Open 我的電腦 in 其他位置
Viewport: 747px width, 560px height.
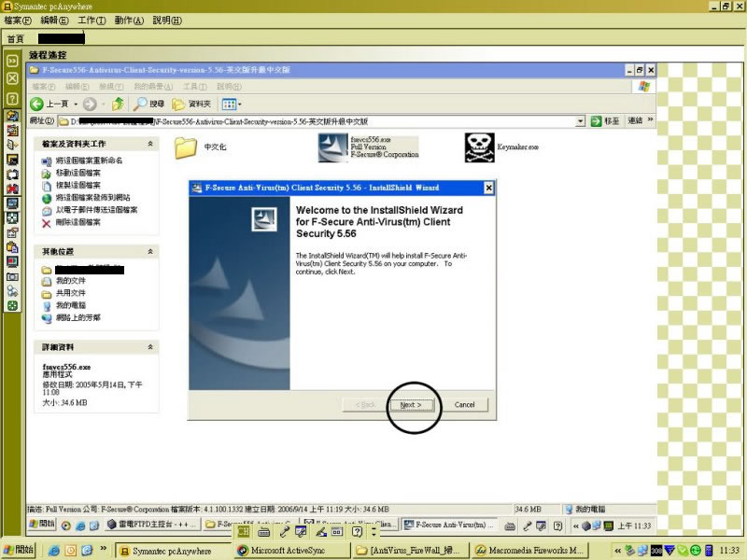(x=63, y=306)
